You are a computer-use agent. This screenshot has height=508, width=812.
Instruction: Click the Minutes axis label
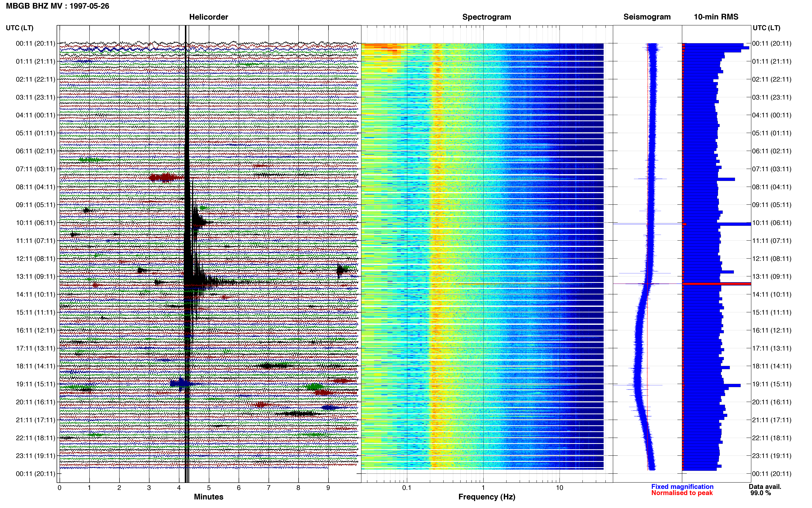click(209, 497)
